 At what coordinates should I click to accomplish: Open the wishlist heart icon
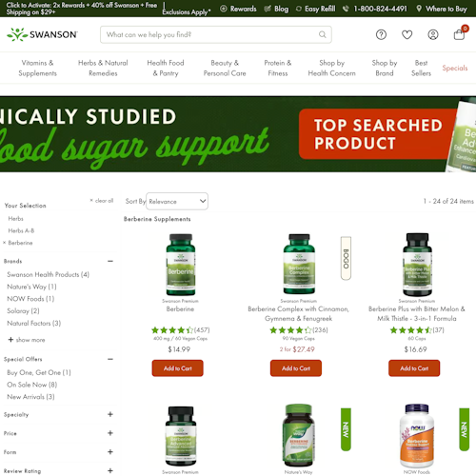(407, 34)
